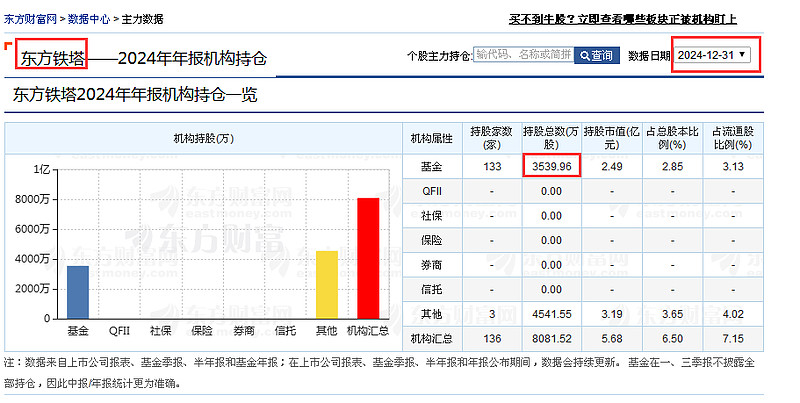The height and width of the screenshot is (403, 800).
Task: Click the 6.50 total share ratio cell
Action: pyautogui.click(x=672, y=339)
